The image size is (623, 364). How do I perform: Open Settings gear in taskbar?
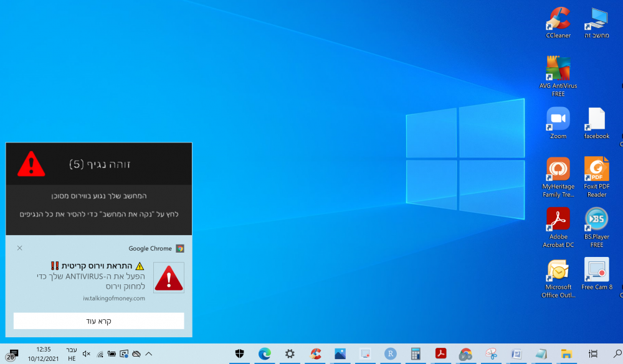[290, 353]
